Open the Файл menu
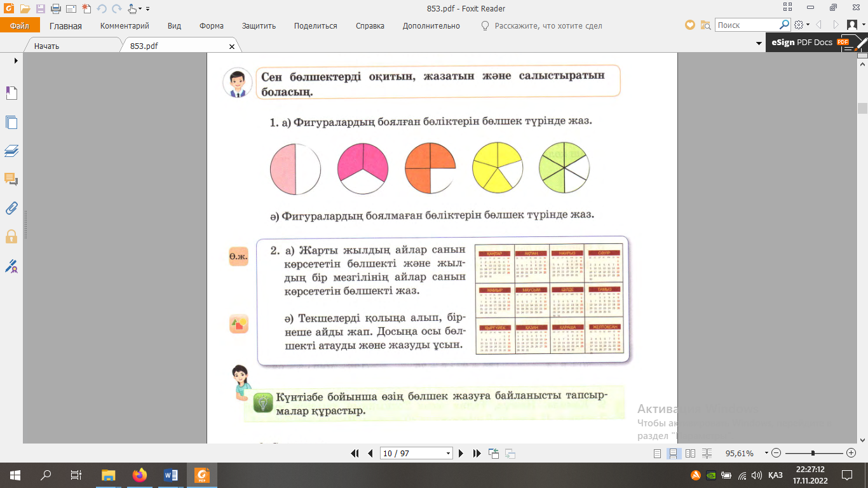868x488 pixels. click(20, 25)
